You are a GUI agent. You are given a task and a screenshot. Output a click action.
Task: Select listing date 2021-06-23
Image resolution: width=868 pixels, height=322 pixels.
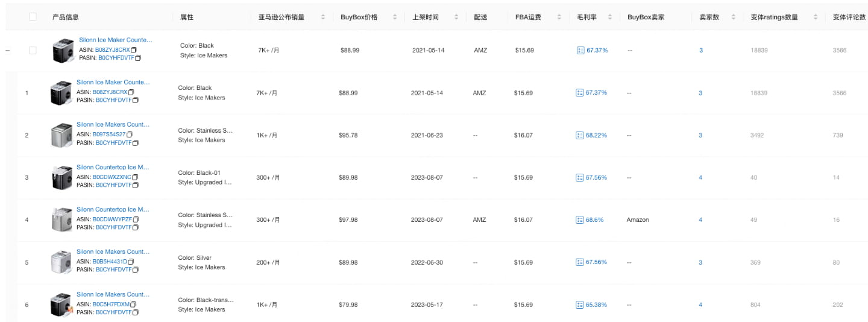pos(427,135)
